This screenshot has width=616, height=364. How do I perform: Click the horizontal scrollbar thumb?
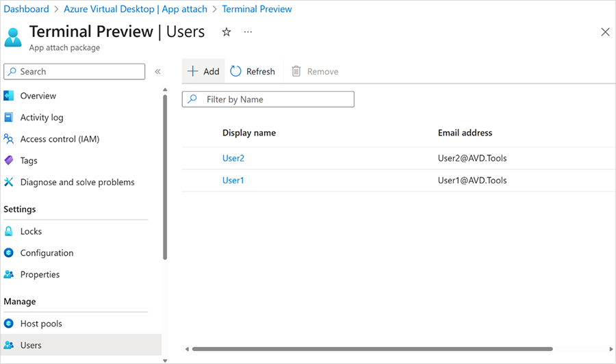pos(372,349)
